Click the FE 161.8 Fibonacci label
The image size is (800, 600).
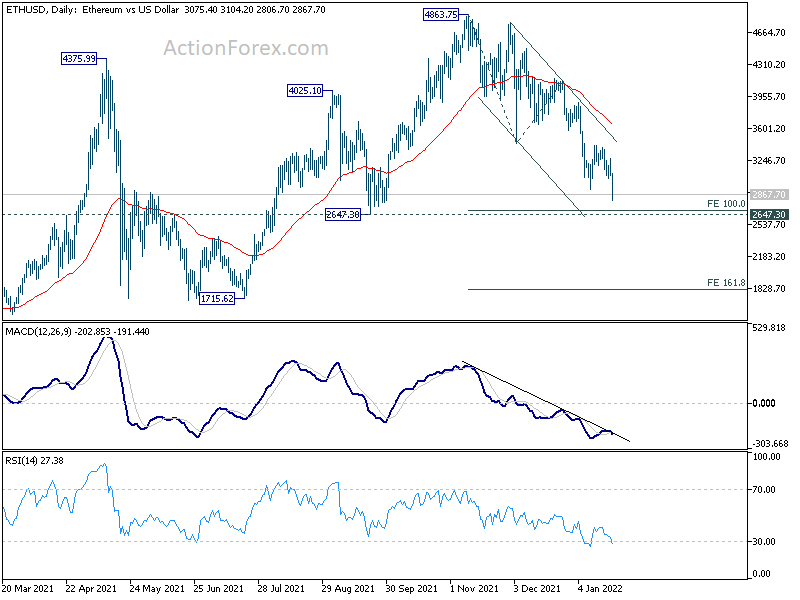(726, 282)
